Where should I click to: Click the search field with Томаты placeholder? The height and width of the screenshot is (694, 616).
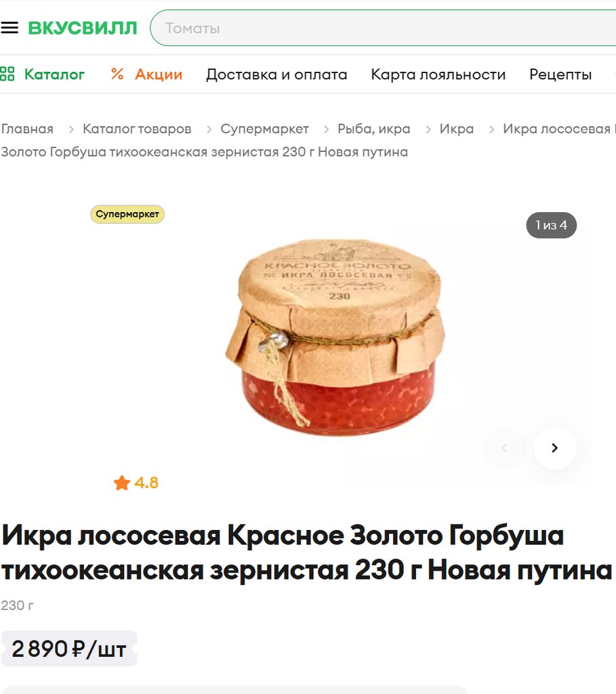tap(384, 28)
